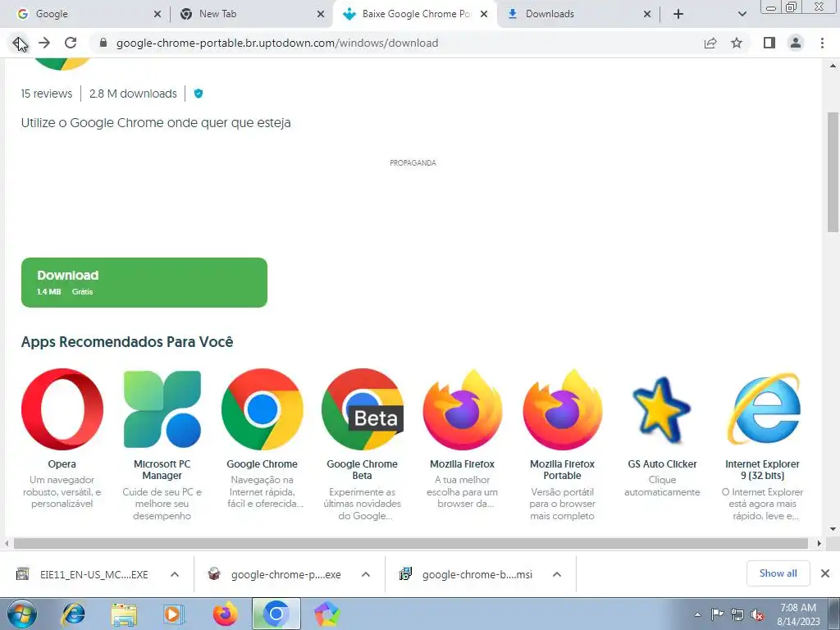
Task: Click Show all downloads button
Action: [x=778, y=573]
